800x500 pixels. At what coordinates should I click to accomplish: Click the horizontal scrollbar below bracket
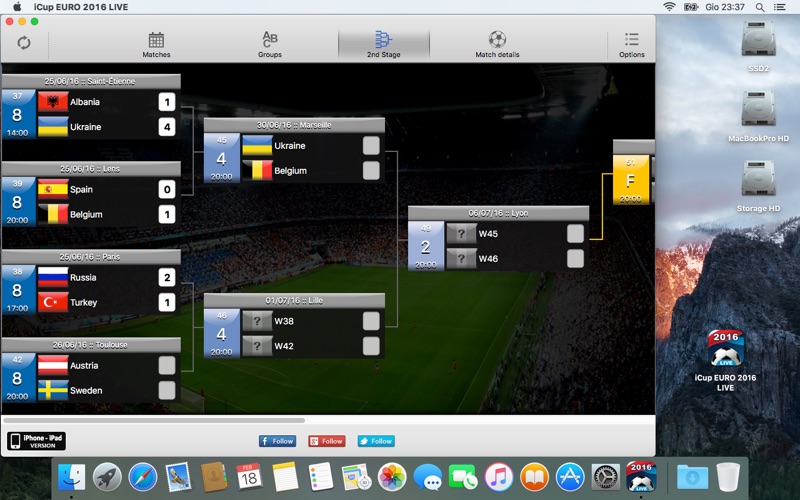click(154, 421)
